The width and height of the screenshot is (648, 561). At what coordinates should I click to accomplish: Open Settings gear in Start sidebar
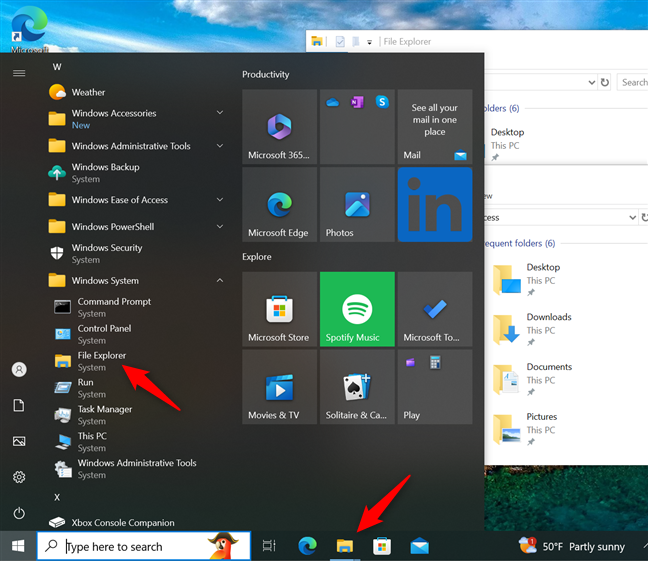point(19,477)
